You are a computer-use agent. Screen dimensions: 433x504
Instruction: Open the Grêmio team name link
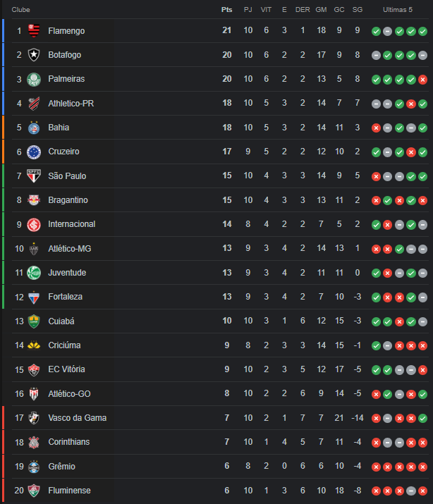tap(62, 467)
